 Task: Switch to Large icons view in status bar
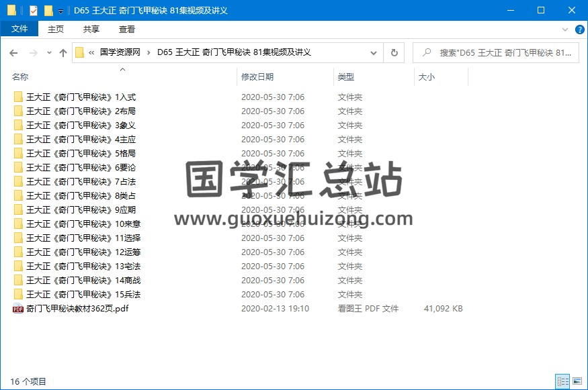577,382
